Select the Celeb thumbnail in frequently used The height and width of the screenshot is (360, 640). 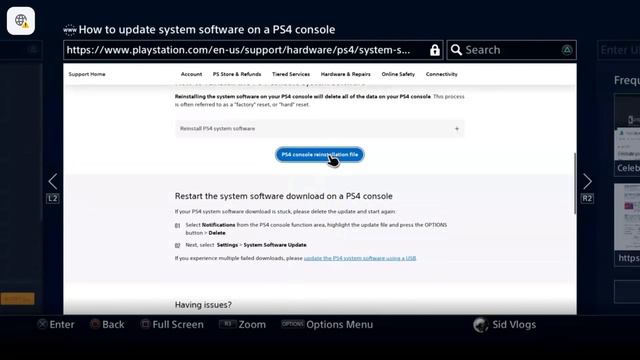[627, 135]
